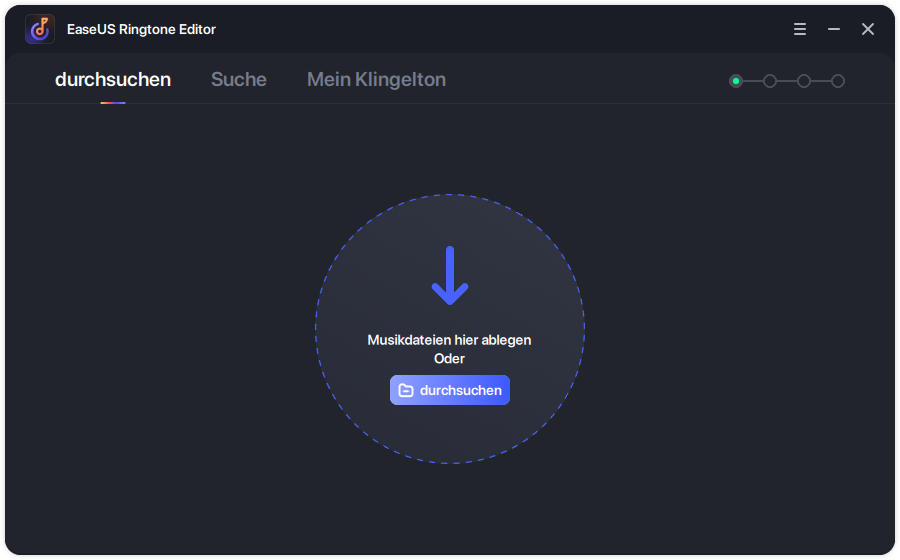Click the EaseUS Ringtone Editor logo icon
Image resolution: width=900 pixels, height=560 pixels.
[x=40, y=29]
